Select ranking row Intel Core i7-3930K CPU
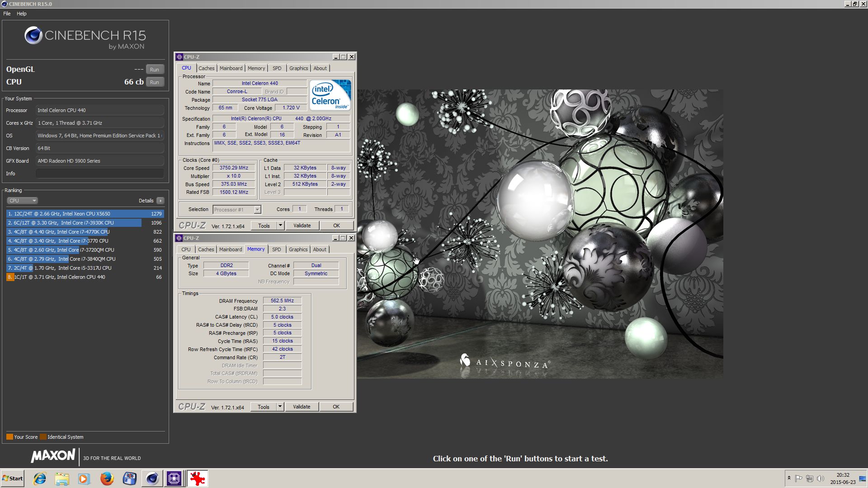Image resolution: width=868 pixels, height=488 pixels. [85, 223]
